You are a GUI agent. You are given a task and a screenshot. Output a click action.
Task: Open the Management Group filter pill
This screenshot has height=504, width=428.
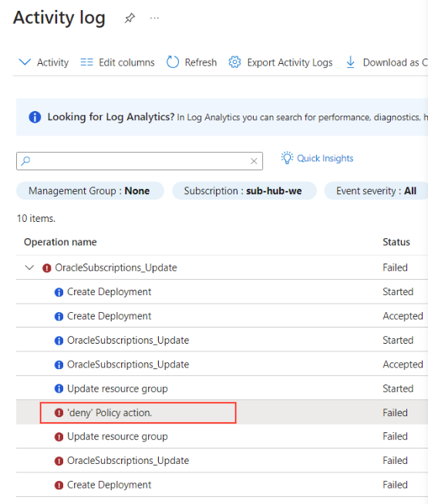pos(90,191)
